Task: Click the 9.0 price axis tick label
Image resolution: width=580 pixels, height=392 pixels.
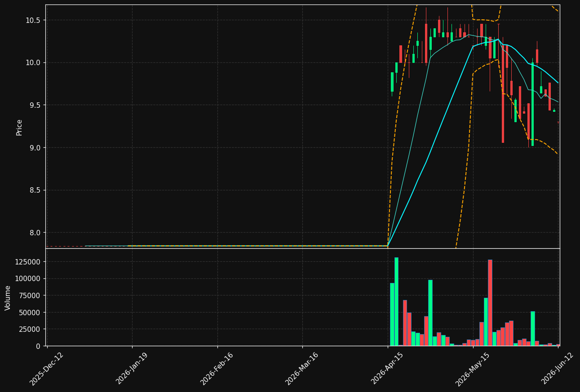Action: pos(35,148)
